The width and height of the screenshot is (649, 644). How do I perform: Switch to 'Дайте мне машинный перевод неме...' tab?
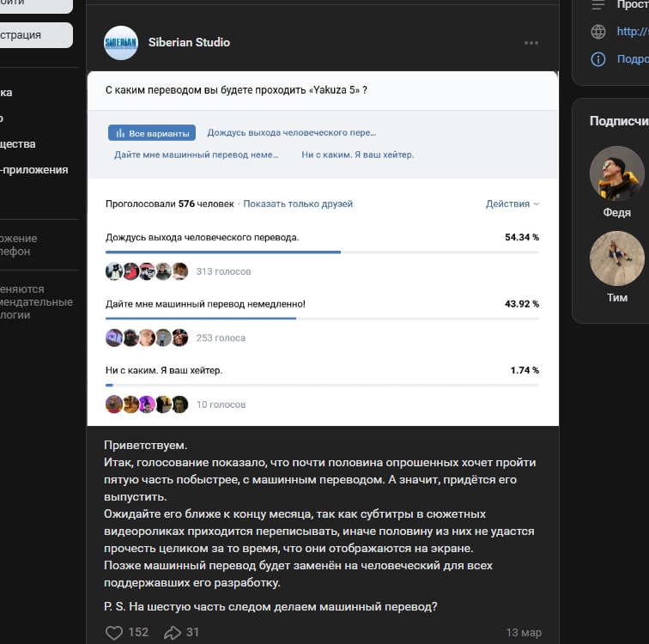(x=197, y=155)
